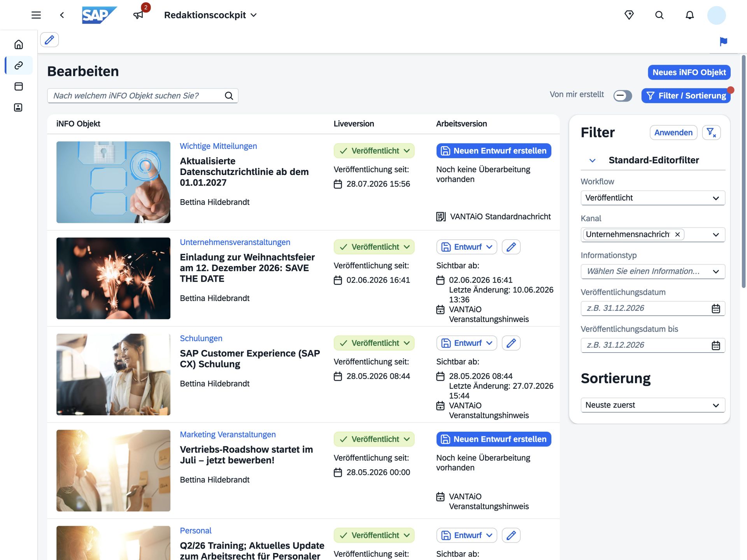Open Veröffentlicht status dropdown for Vertriebs-Roadshow
The image size is (747, 560).
pyautogui.click(x=374, y=439)
